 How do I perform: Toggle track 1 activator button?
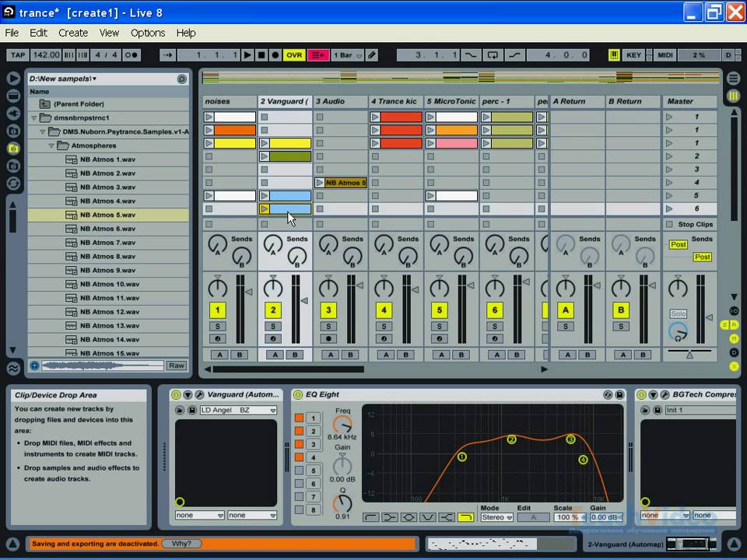coord(218,310)
